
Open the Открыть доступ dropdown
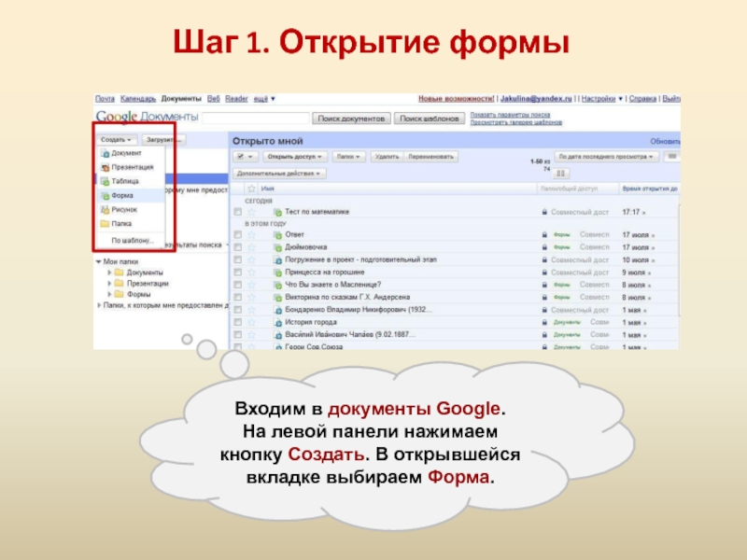click(x=294, y=157)
